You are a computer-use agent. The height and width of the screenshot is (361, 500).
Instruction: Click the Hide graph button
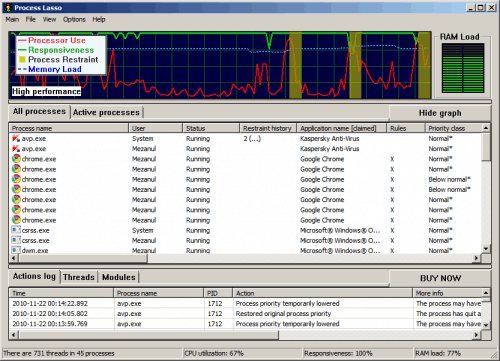point(440,113)
